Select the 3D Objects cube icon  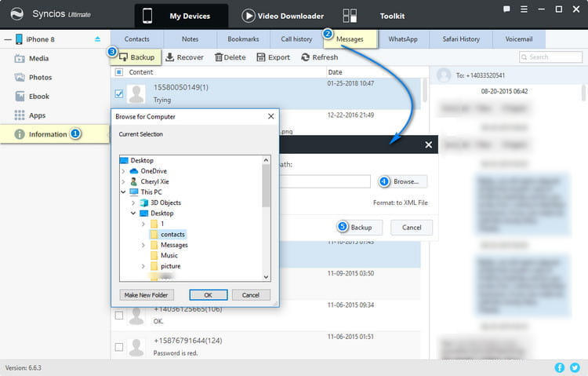pos(144,203)
